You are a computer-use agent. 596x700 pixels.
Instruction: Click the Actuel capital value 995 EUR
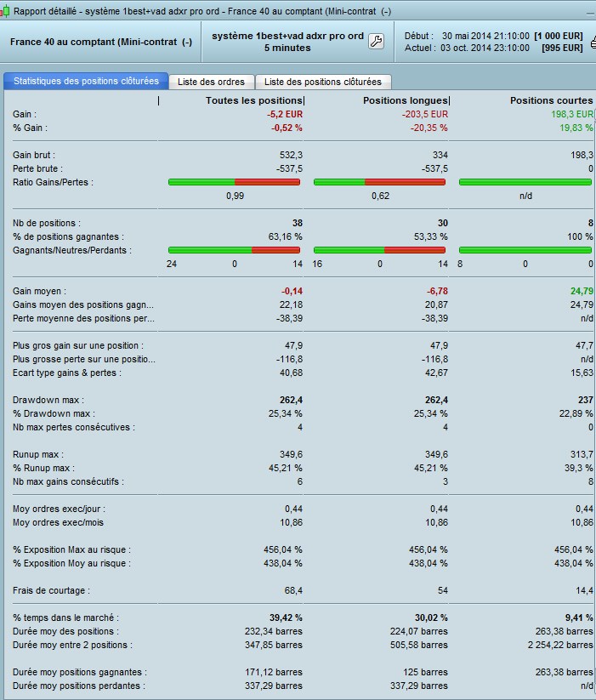(562, 48)
